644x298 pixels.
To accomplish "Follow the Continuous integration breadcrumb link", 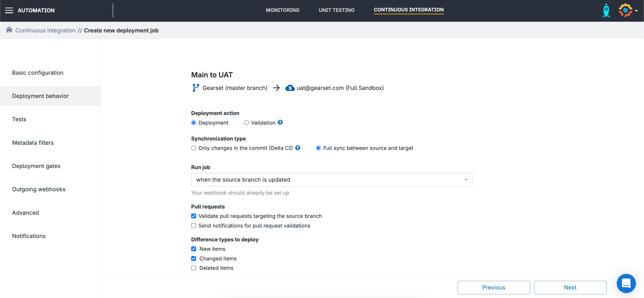I will [x=45, y=30].
